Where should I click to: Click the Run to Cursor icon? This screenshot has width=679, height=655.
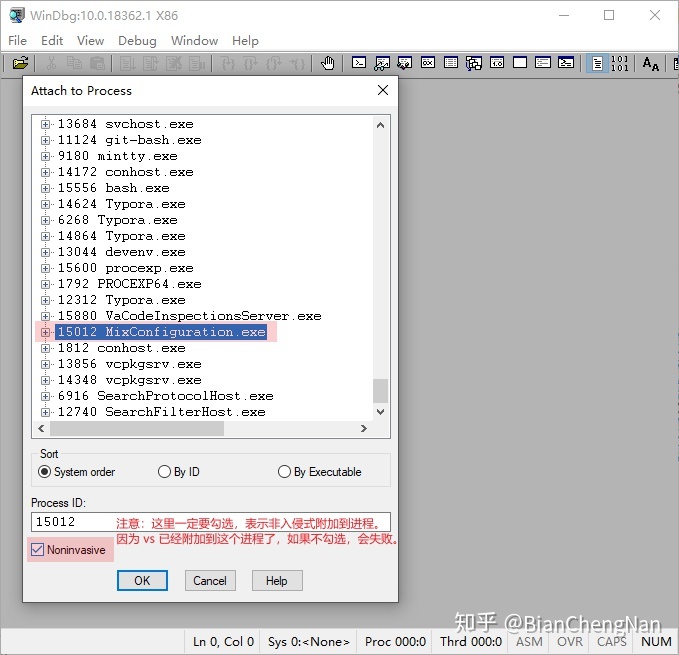[x=297, y=64]
